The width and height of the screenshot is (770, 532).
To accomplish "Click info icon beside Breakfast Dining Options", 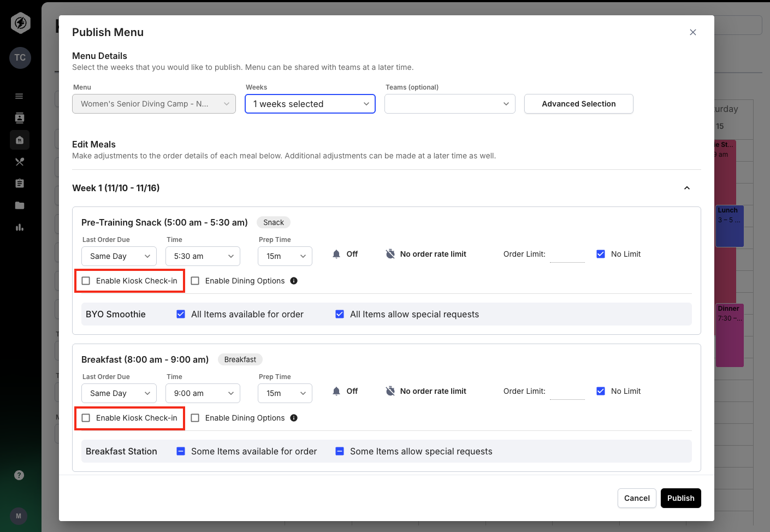I will tap(294, 418).
